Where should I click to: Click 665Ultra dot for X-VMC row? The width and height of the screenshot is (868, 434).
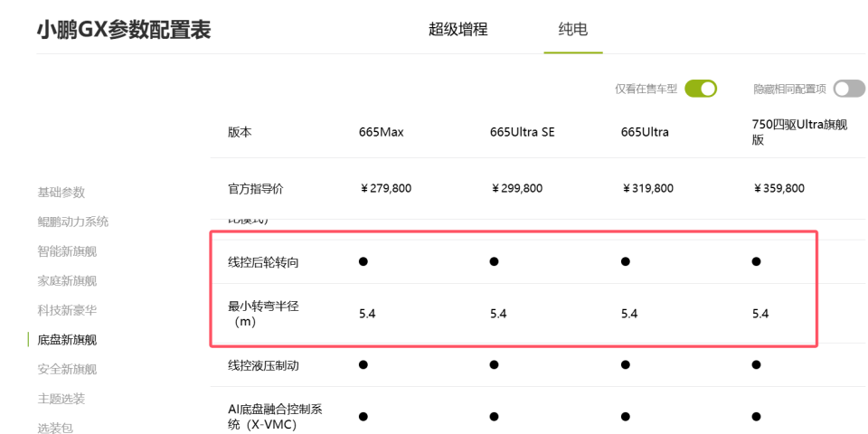626,416
